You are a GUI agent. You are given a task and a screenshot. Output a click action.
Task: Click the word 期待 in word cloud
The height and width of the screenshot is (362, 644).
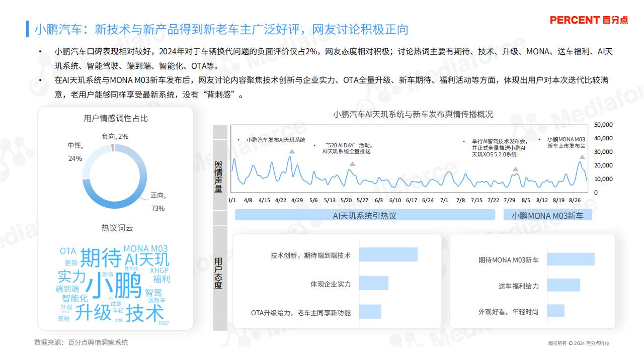[101, 257]
